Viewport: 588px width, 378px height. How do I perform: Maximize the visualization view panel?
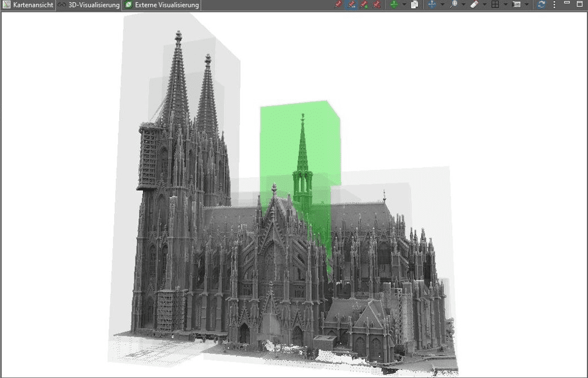click(580, 4)
